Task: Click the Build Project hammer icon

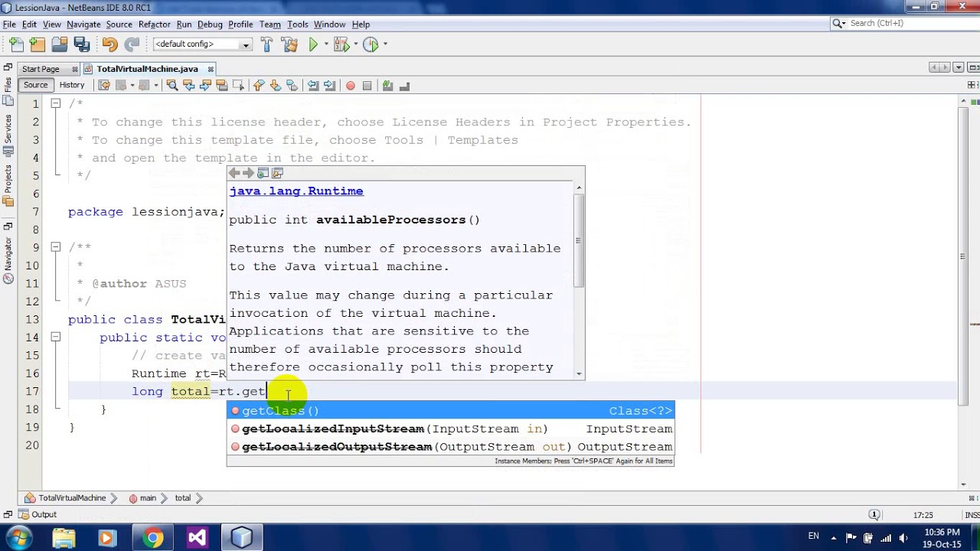Action: pos(266,44)
